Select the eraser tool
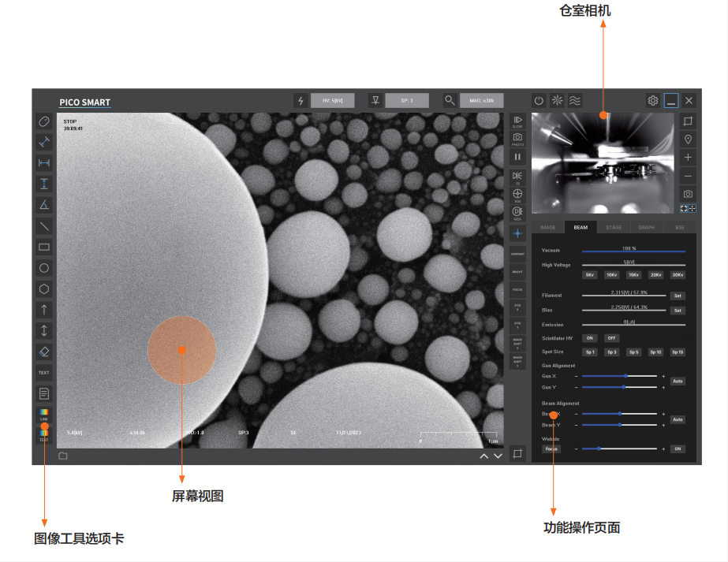Screen dimensions: 728x562 click(44, 352)
